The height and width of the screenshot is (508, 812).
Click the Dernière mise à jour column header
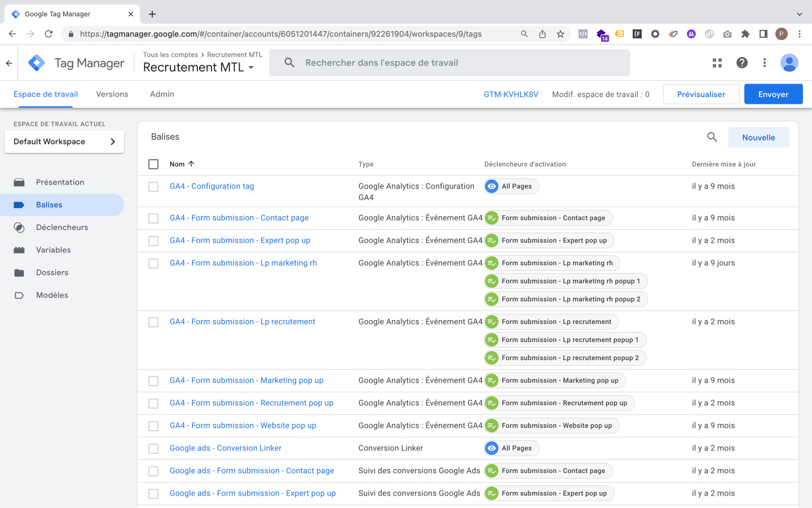click(x=723, y=164)
